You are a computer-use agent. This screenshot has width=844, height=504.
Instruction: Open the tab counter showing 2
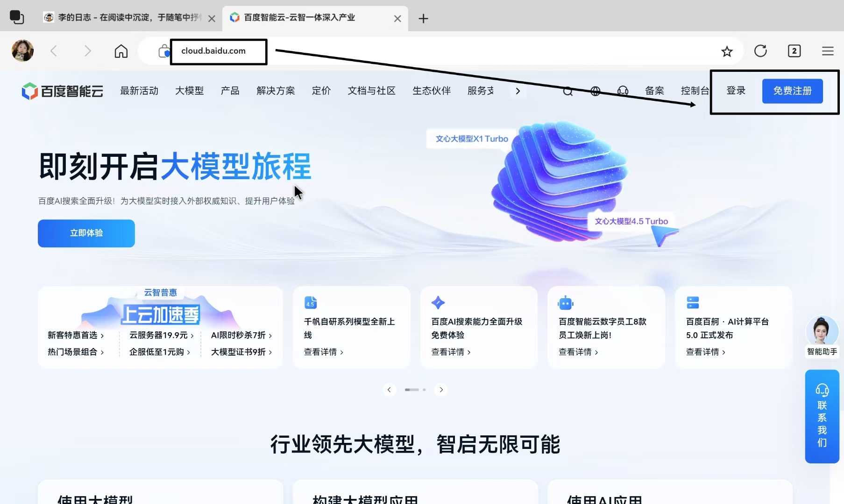794,51
